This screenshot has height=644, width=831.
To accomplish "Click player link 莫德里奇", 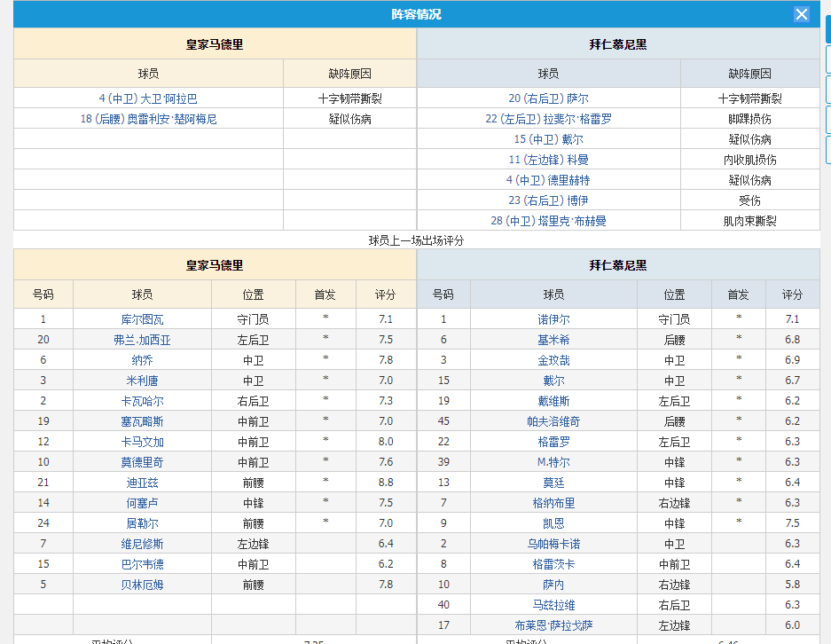I will (x=142, y=462).
